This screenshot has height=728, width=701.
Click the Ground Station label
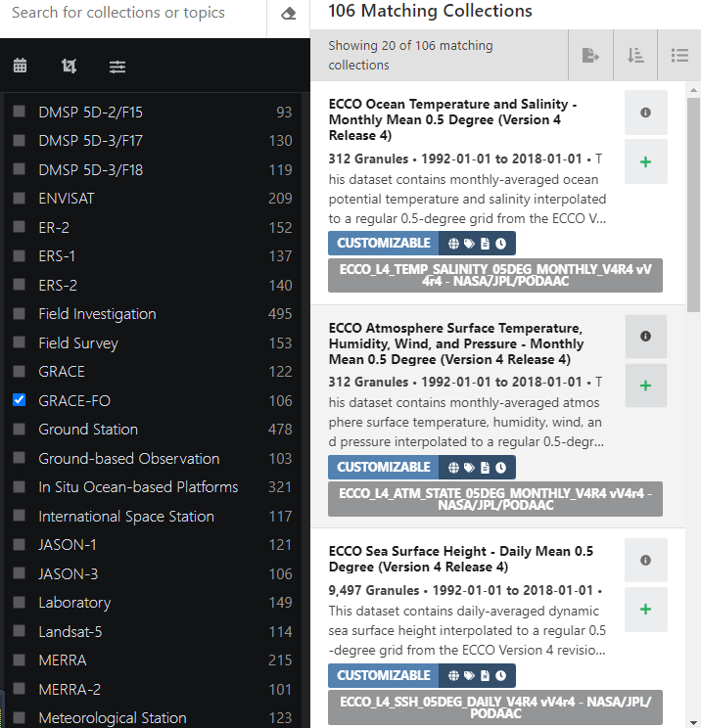click(88, 430)
